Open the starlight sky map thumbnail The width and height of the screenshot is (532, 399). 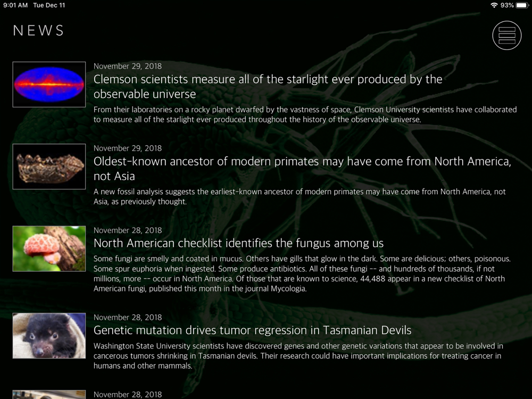click(49, 85)
